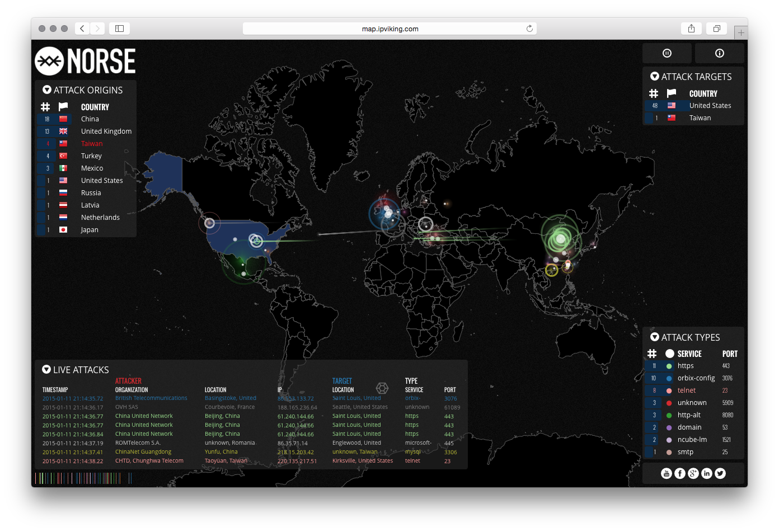Click the green dot beside https service
The width and height of the screenshot is (779, 532).
(669, 365)
